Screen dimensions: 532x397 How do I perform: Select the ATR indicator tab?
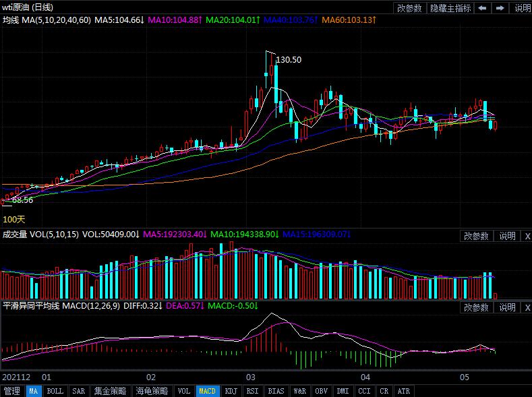(x=403, y=391)
